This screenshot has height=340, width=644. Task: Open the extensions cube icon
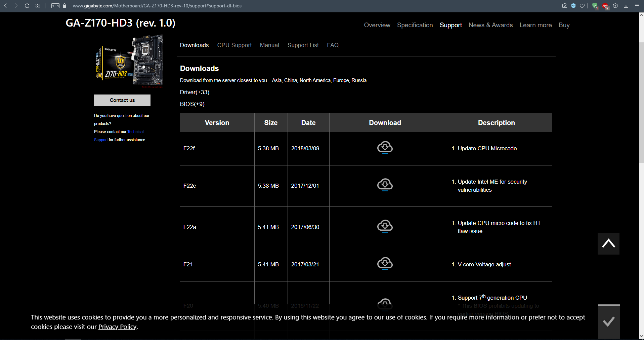point(615,6)
